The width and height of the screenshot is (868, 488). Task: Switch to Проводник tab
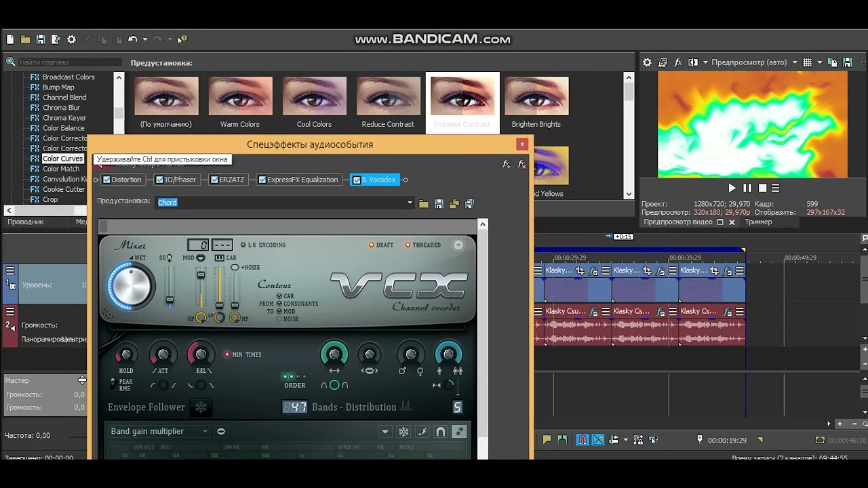pyautogui.click(x=26, y=222)
